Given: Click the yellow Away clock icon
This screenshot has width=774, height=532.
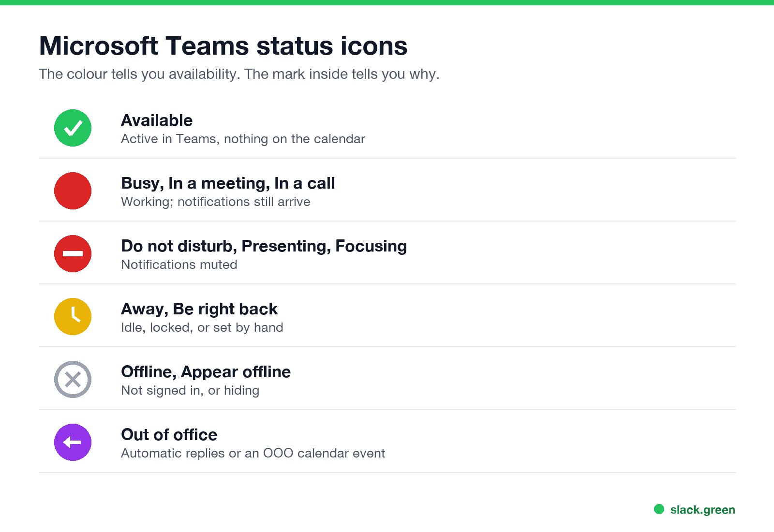Looking at the screenshot, I should coord(73,317).
